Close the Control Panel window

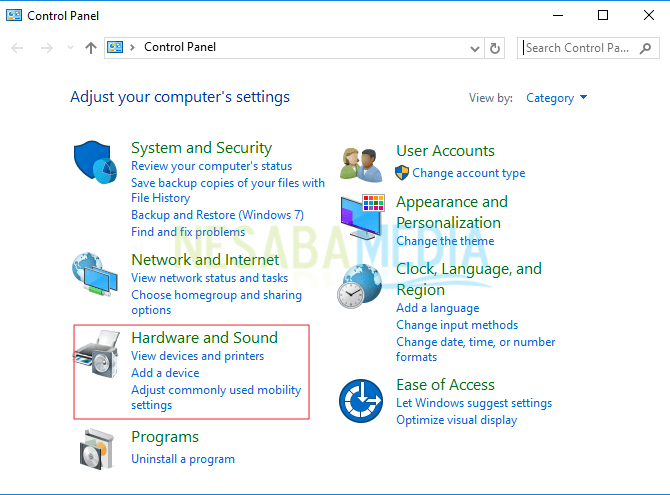[649, 15]
